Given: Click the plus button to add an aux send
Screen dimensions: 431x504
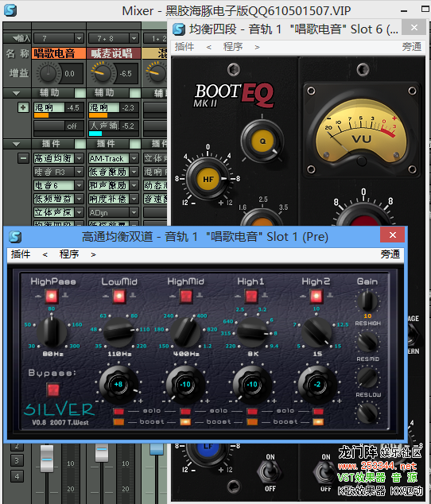Looking at the screenshot, I should pyautogui.click(x=23, y=107).
